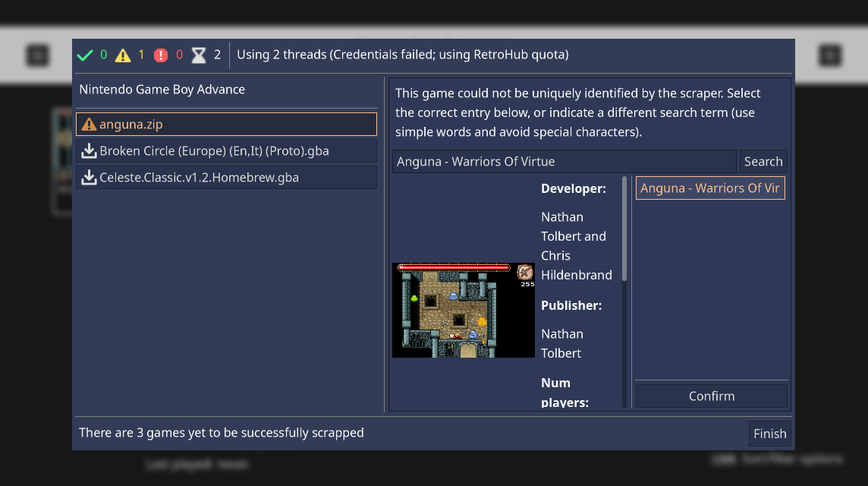Click the pending count number 2

(218, 55)
